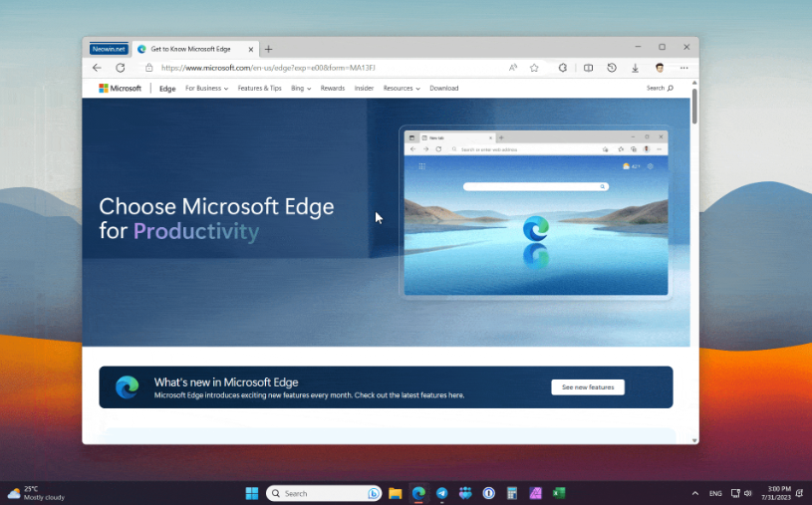Open Telegram from the taskbar
Image resolution: width=812 pixels, height=505 pixels.
[441, 493]
